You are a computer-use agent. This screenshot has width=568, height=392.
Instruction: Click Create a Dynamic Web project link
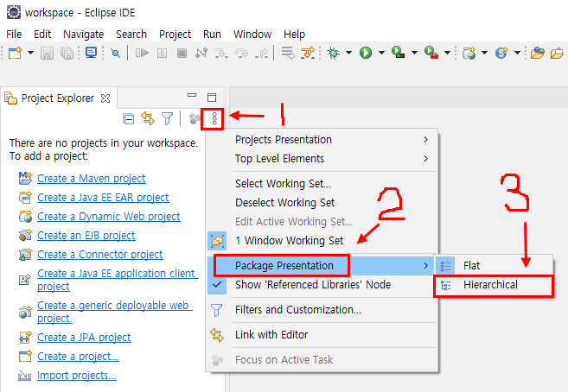coord(109,216)
